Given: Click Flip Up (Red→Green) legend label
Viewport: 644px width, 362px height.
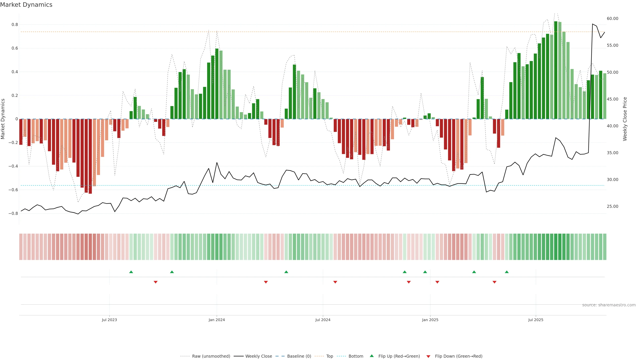Looking at the screenshot, I should click(x=399, y=356).
